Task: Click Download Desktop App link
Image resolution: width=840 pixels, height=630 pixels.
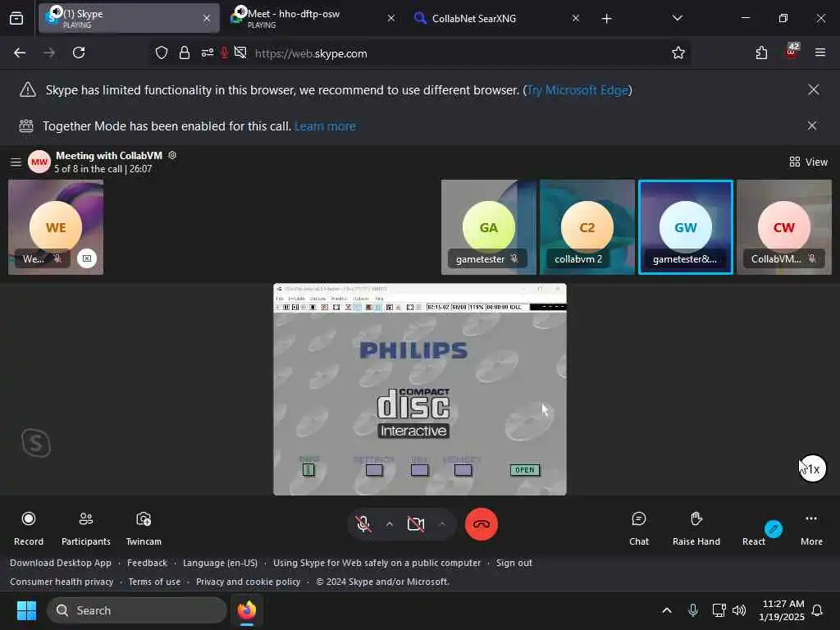Action: (61, 563)
